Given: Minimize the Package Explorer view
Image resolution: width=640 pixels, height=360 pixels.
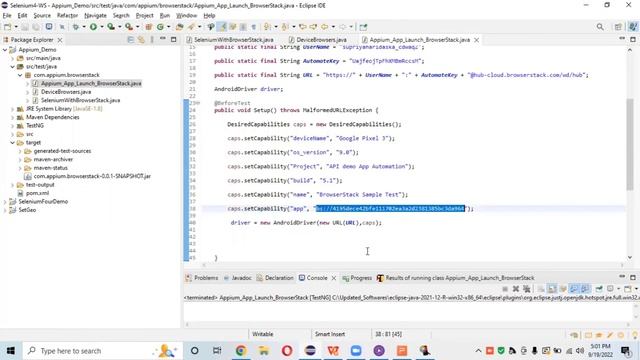Looking at the screenshot, I should click(163, 39).
